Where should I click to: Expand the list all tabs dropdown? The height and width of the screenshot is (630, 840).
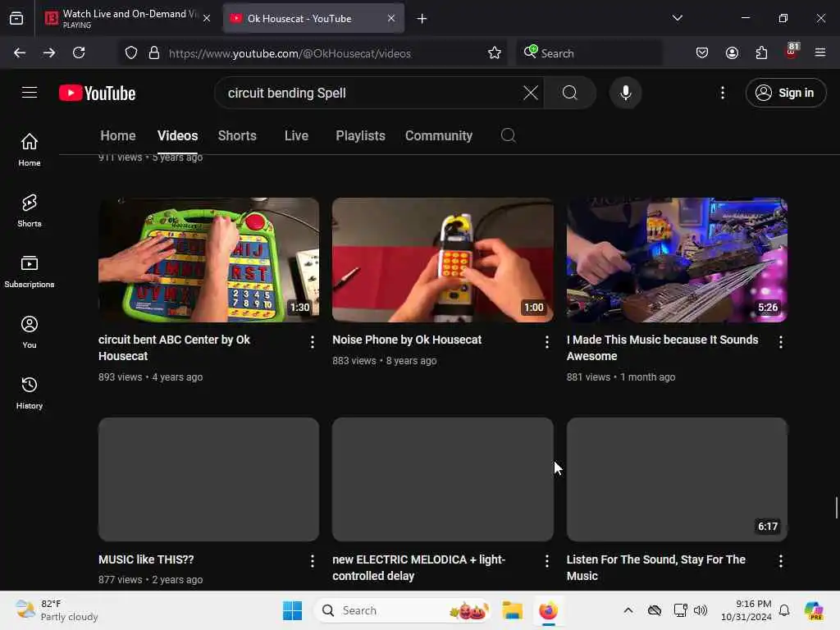click(x=677, y=18)
